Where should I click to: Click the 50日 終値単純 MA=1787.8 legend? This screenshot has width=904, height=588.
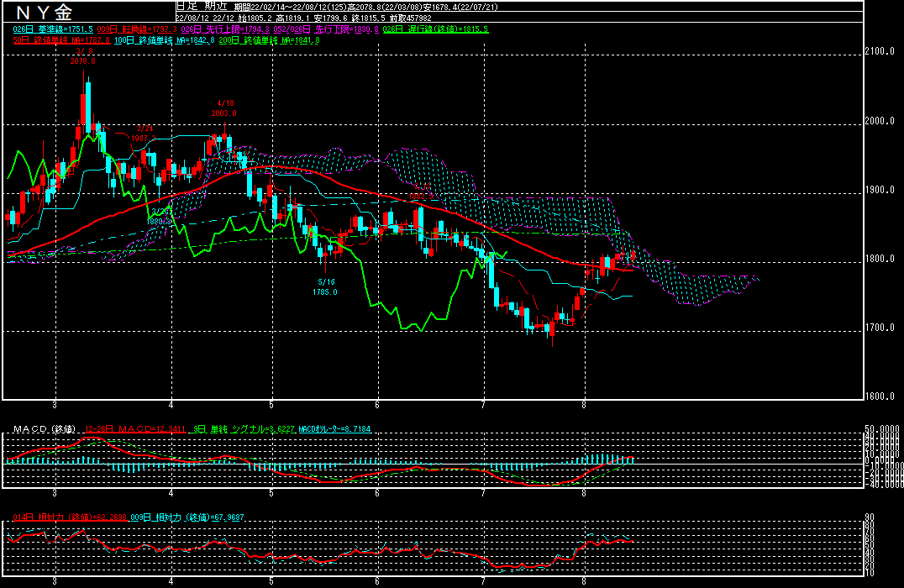click(61, 40)
